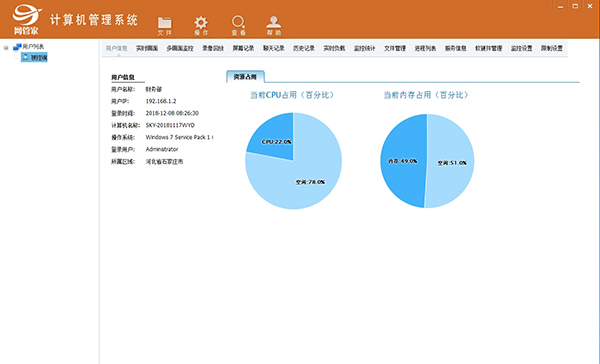Open the 监控统计 tab

click(x=364, y=48)
